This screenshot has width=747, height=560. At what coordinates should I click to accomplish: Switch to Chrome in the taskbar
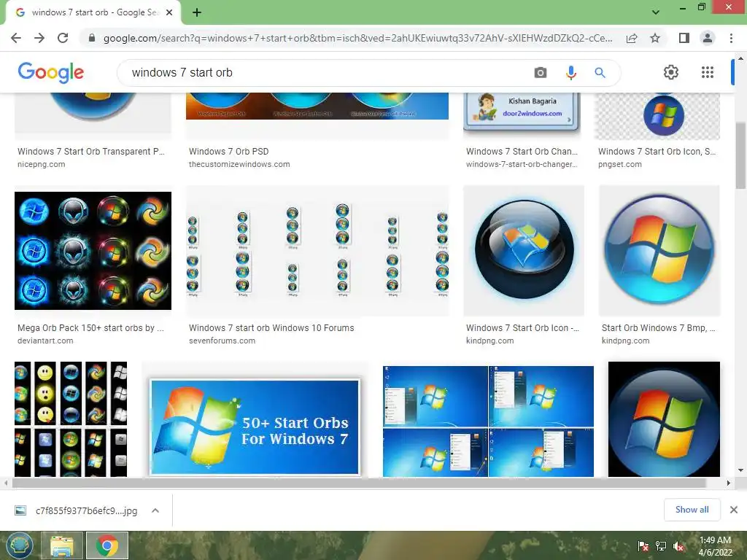107,545
